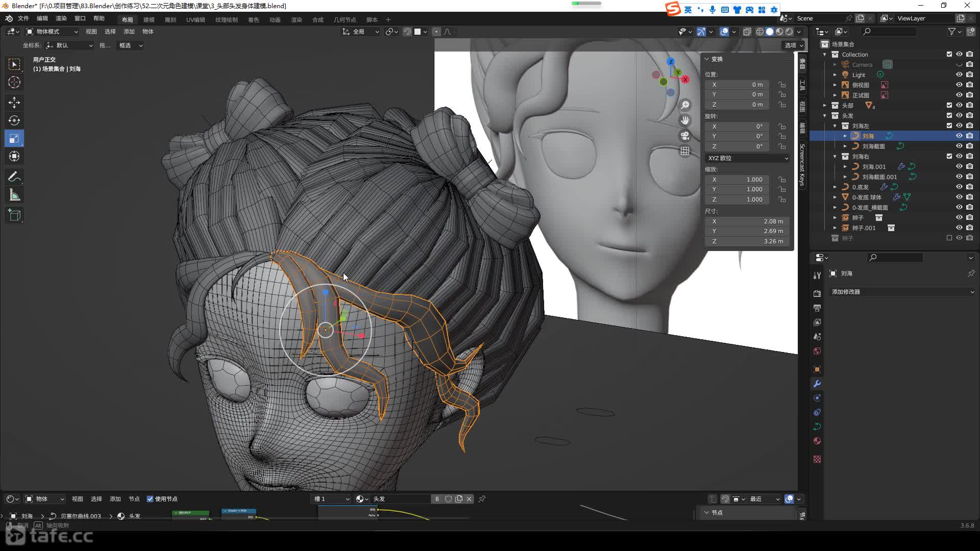Viewport: 980px width, 551px height.
Task: Select the Select Box tool
Action: click(x=14, y=64)
